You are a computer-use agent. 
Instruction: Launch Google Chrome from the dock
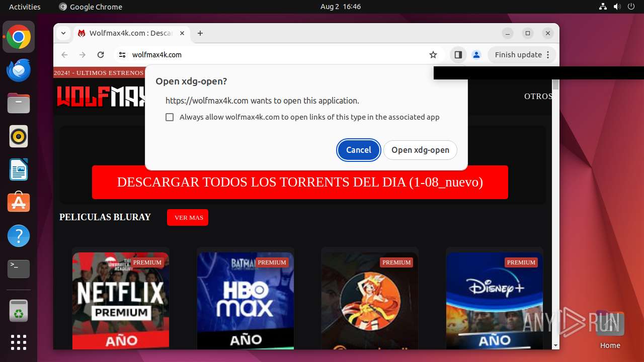point(19,37)
